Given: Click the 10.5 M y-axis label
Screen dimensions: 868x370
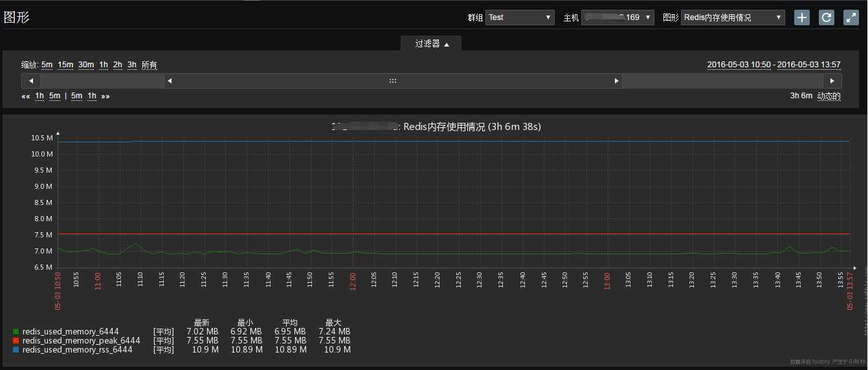Looking at the screenshot, I should pyautogui.click(x=41, y=138).
